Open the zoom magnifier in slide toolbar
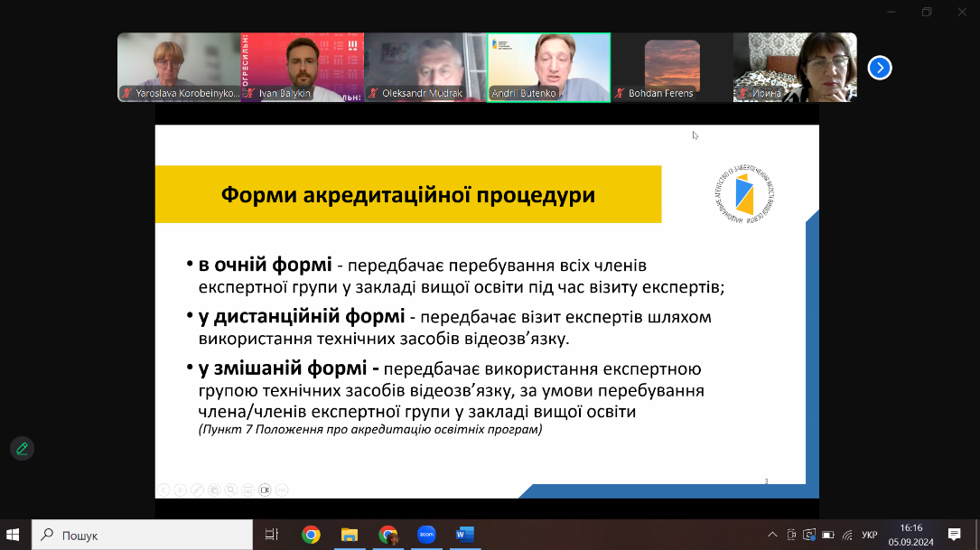Screen dimensions: 980x550 coord(231,489)
